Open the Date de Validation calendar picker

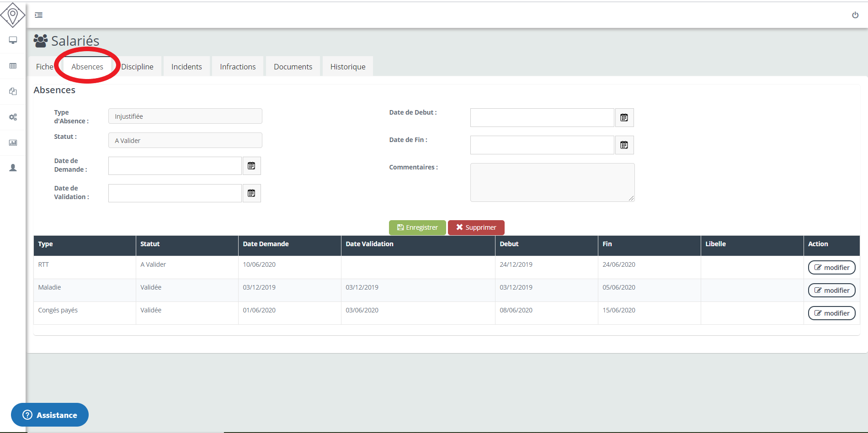(251, 193)
